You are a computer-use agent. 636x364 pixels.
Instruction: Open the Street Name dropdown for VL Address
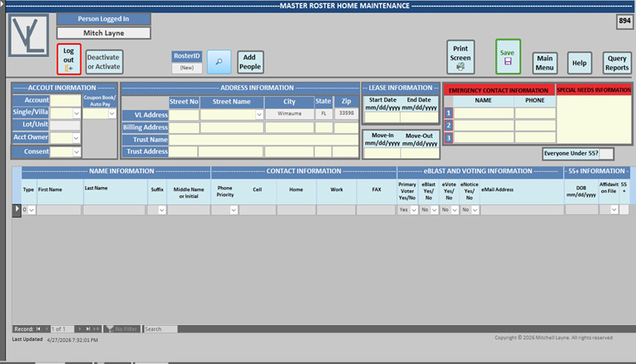click(258, 115)
